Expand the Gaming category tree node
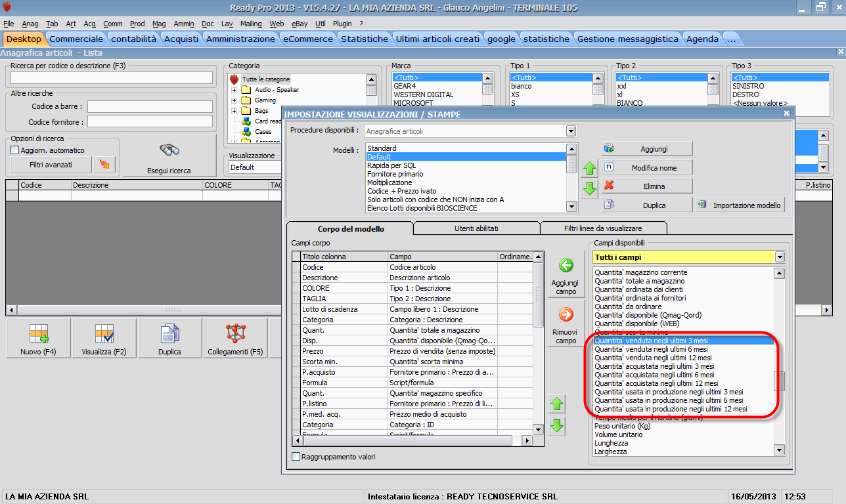 (x=234, y=100)
